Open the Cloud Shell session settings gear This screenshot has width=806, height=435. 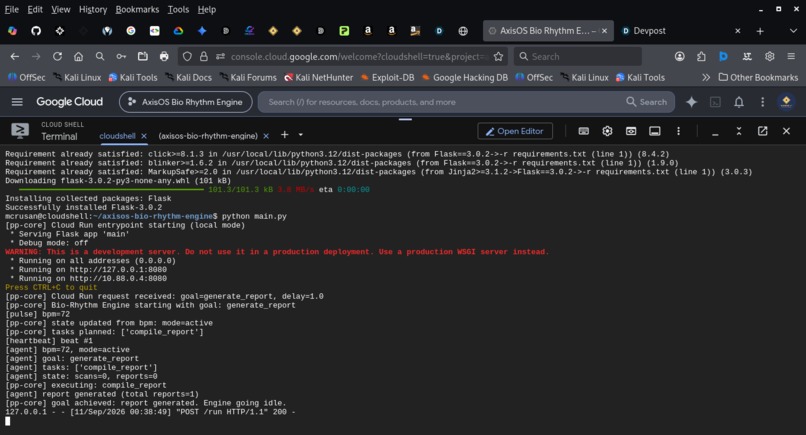pos(607,131)
